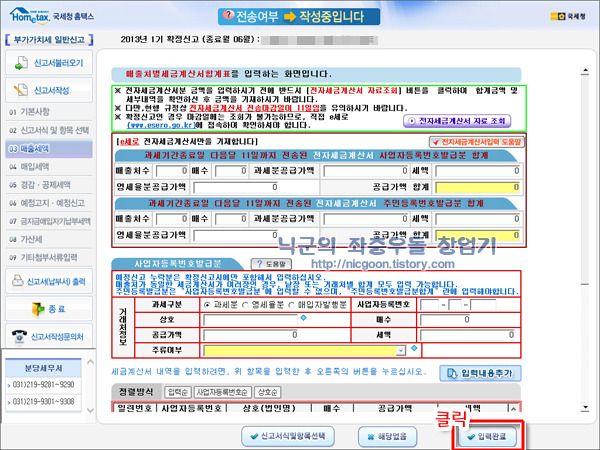Click the 종료 exit icon
Viewport: 600px width, 450px height.
pyautogui.click(x=38, y=308)
